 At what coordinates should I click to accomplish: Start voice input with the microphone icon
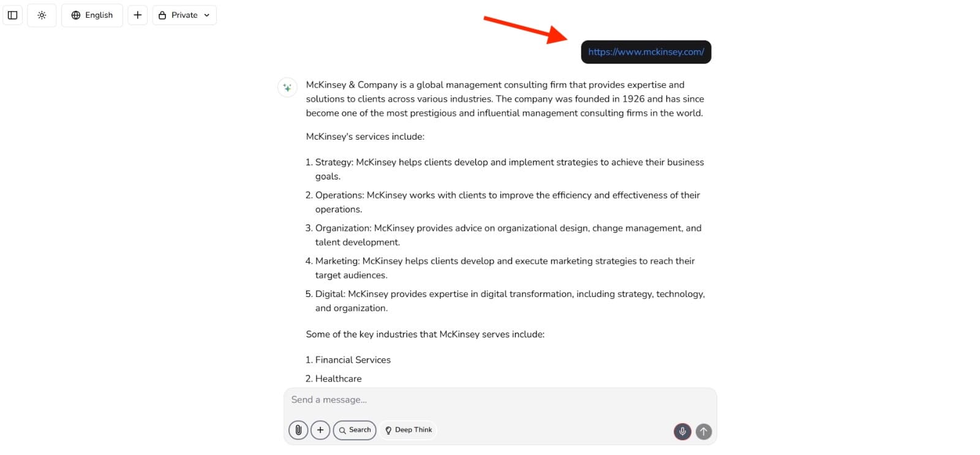pyautogui.click(x=682, y=432)
